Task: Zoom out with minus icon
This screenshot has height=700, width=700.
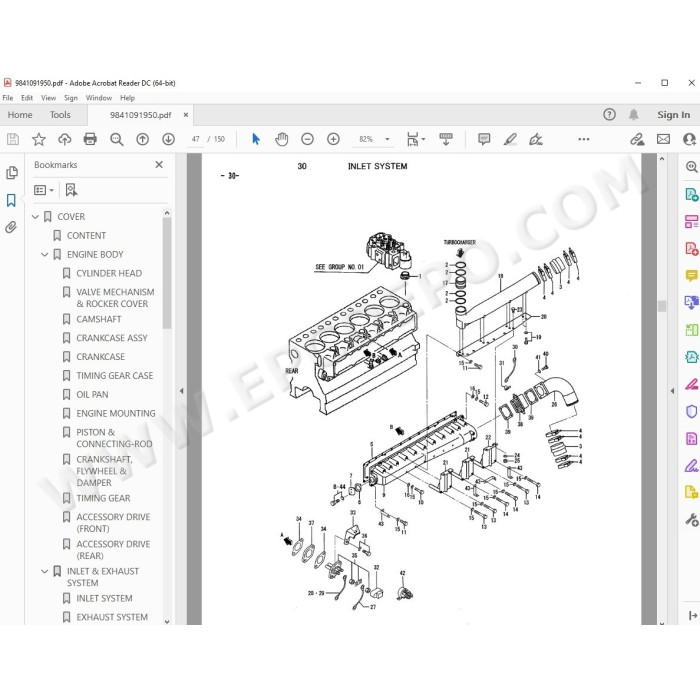Action: pos(307,139)
